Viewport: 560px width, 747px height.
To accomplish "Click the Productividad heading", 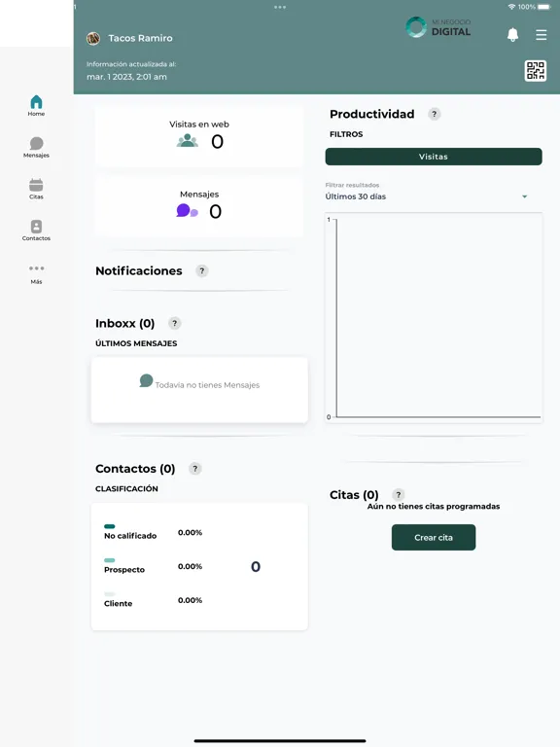I will pyautogui.click(x=372, y=115).
